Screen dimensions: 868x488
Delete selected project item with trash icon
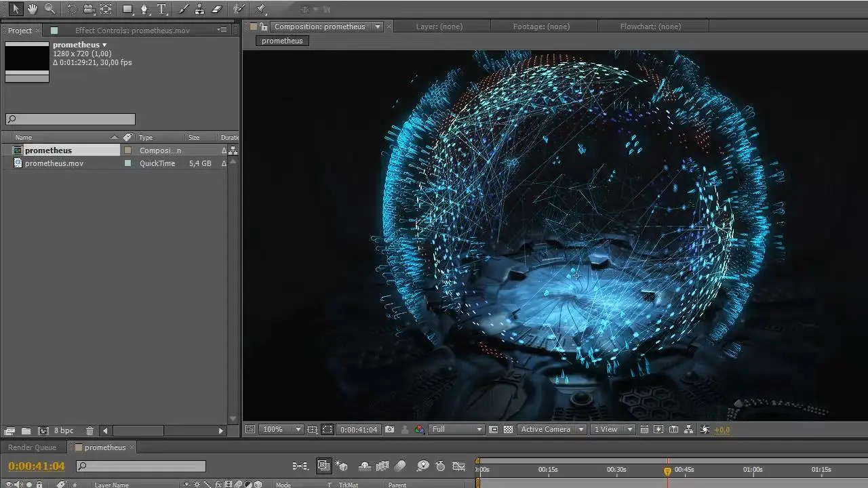click(90, 430)
